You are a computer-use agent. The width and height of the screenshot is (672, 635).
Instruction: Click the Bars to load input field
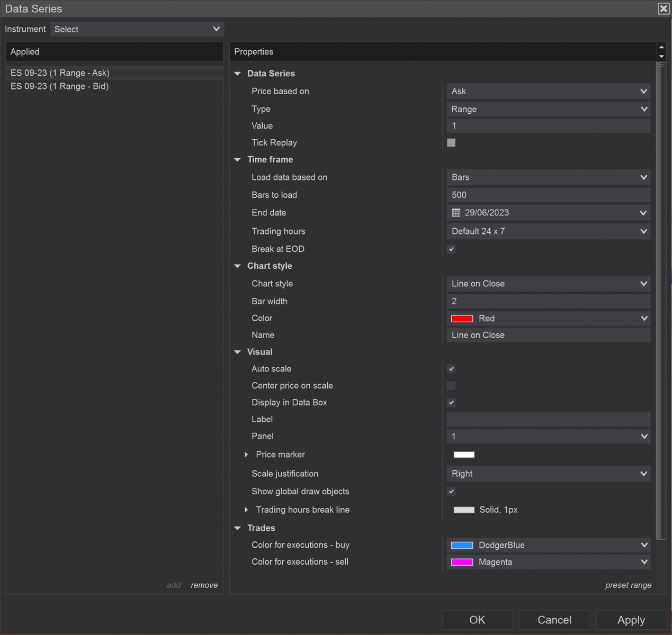click(548, 195)
